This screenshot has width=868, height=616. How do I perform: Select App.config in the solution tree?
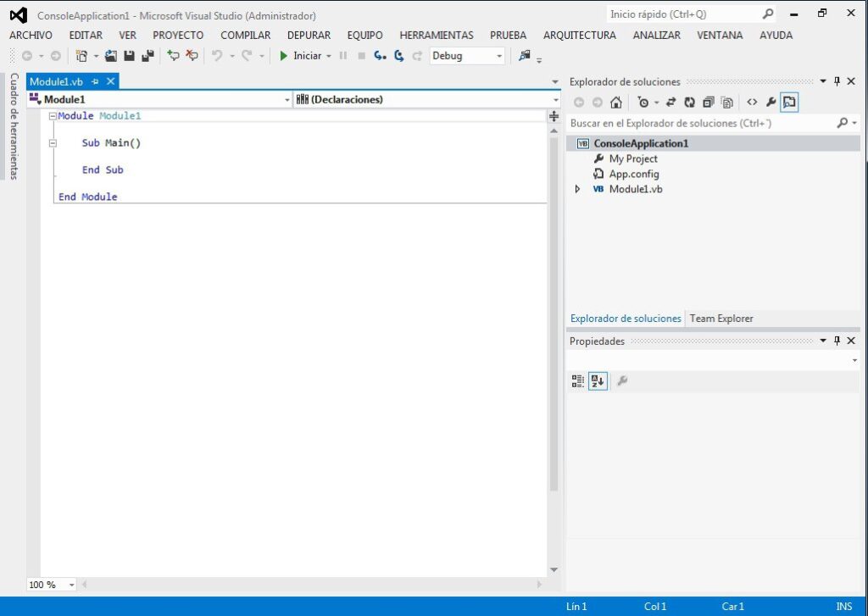tap(634, 174)
